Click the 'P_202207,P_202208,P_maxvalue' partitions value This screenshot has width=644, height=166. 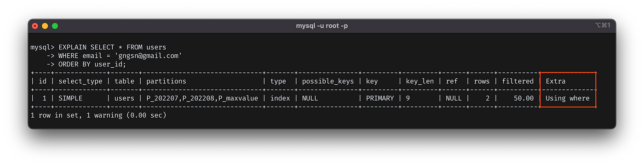[202, 98]
